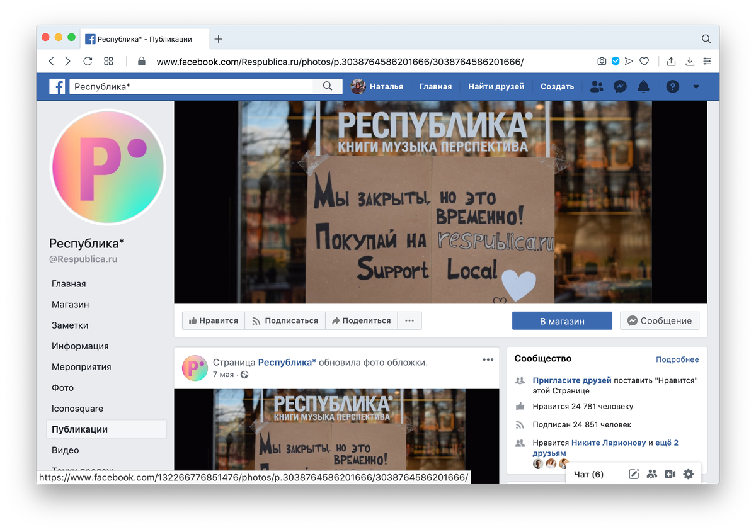Click the blue В магазин button
The image size is (756, 532).
[562, 320]
